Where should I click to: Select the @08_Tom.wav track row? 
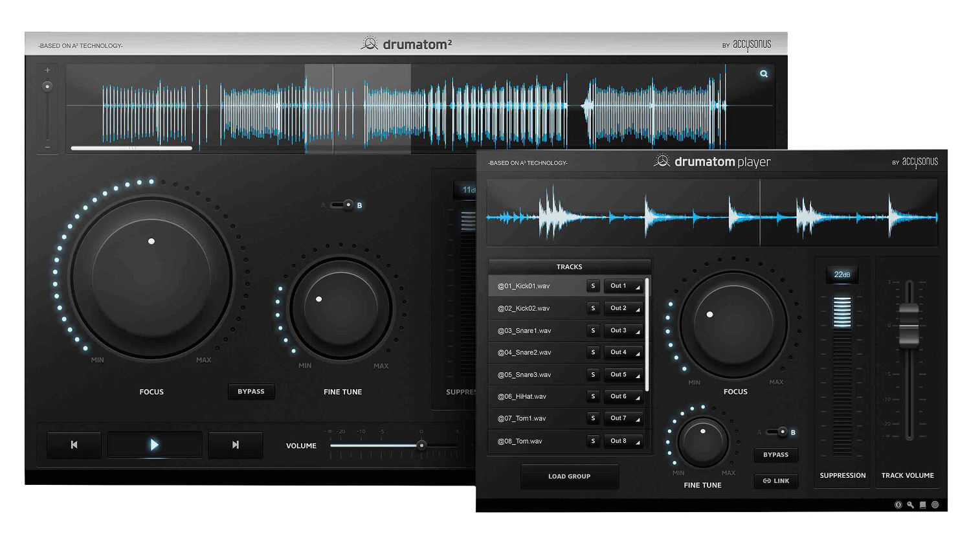[x=566, y=441]
